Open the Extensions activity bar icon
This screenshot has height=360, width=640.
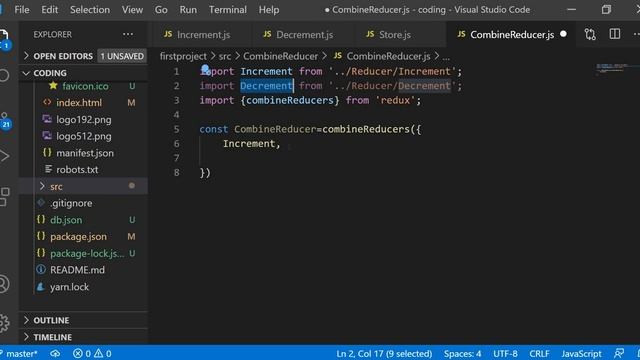[4, 197]
